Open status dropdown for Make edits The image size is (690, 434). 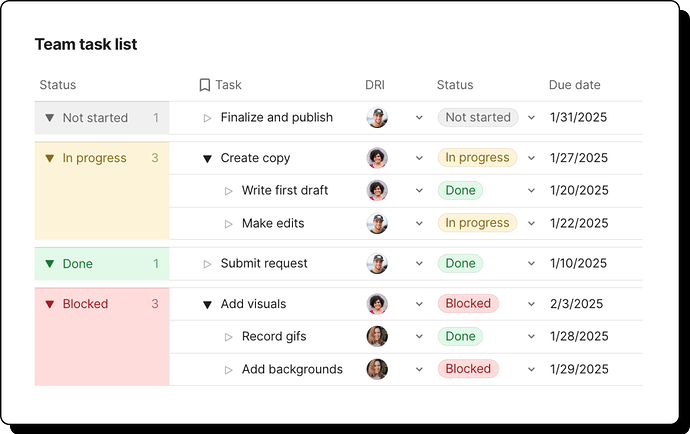pos(531,223)
